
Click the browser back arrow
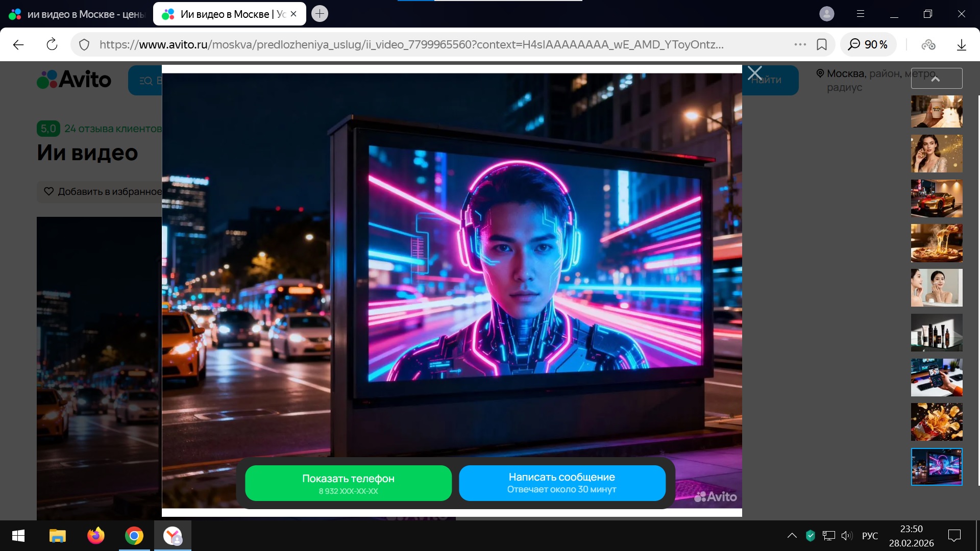click(18, 45)
